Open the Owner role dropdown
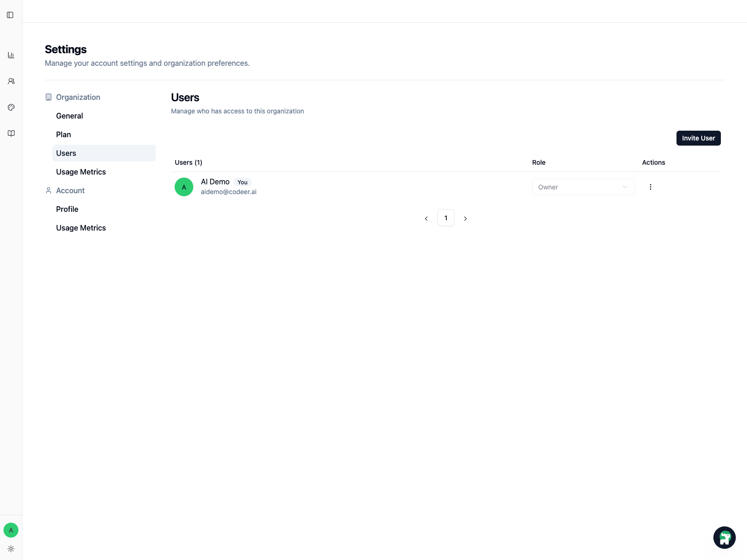747x560 pixels. (x=583, y=187)
